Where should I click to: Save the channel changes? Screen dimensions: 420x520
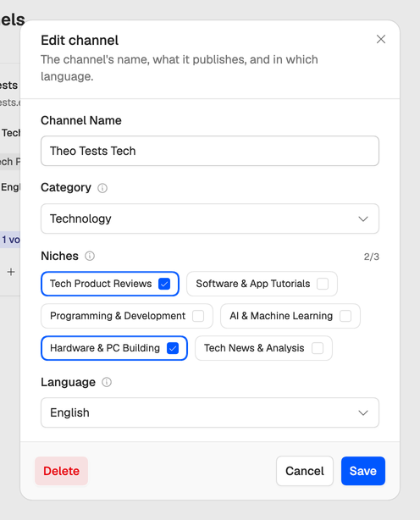363,471
